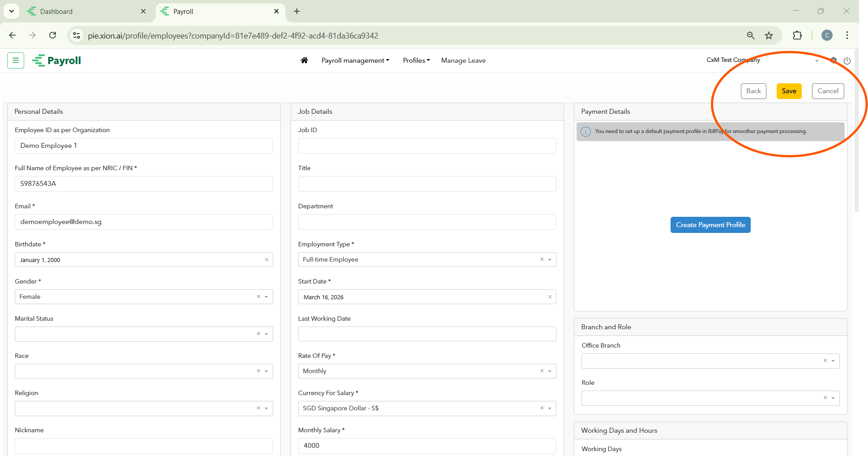This screenshot has height=456, width=868.
Task: Open the hamburger sidebar menu
Action: [x=16, y=60]
